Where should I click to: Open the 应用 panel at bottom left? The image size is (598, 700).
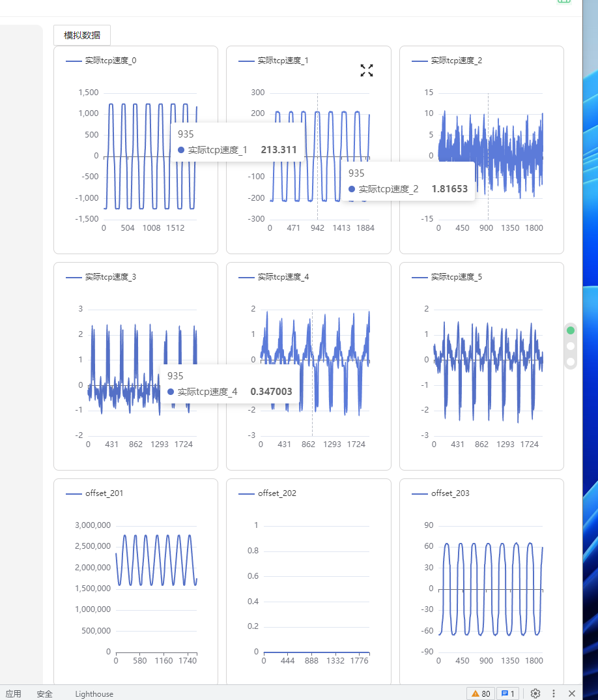click(14, 694)
